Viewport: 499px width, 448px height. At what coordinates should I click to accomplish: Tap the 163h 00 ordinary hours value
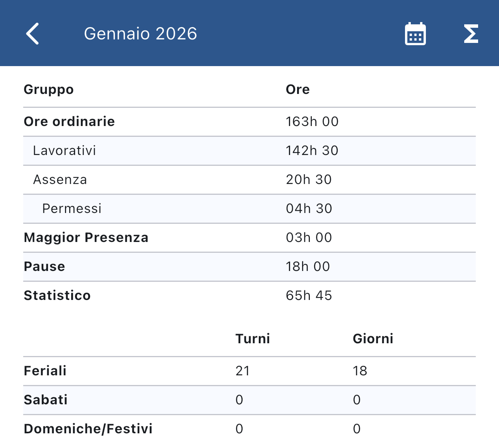click(312, 122)
